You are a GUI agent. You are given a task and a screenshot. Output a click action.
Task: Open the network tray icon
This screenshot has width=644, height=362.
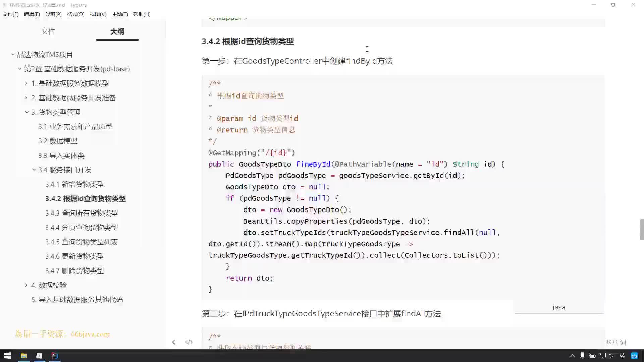coord(602,356)
